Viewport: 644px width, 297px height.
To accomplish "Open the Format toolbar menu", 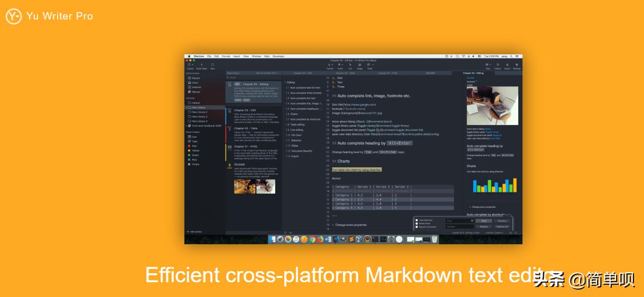I will [330, 66].
